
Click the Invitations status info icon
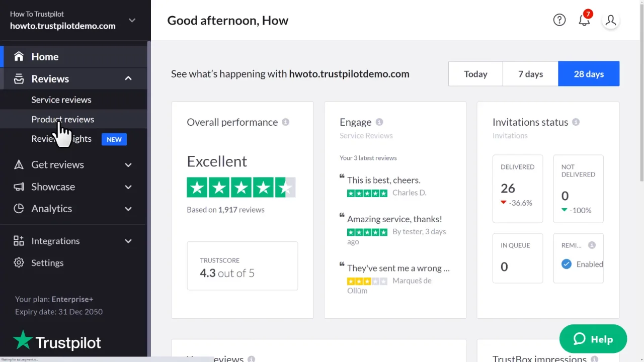(x=576, y=122)
